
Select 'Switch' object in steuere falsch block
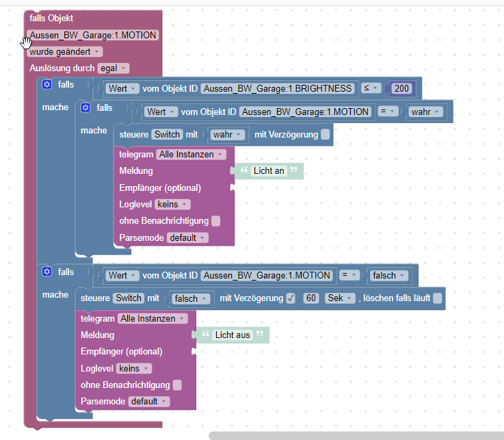point(129,298)
